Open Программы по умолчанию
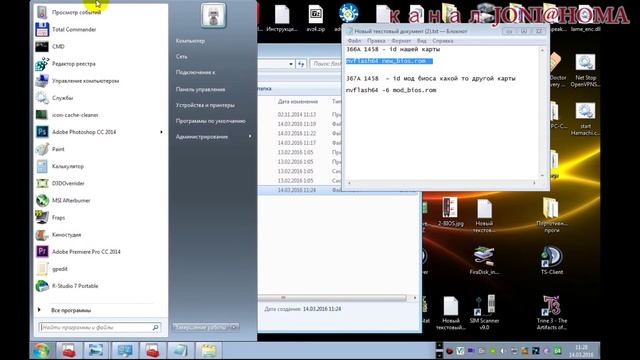This screenshot has height=360, width=640. [211, 121]
